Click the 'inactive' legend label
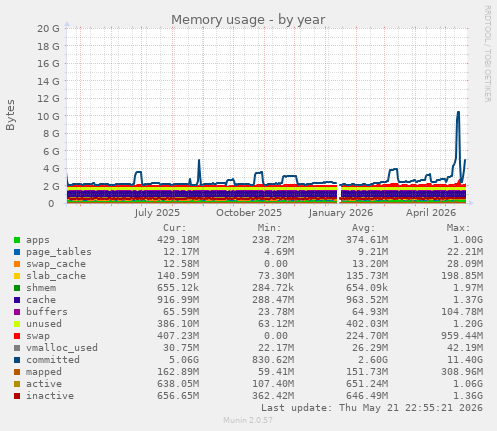The height and width of the screenshot is (431, 497). point(50,396)
